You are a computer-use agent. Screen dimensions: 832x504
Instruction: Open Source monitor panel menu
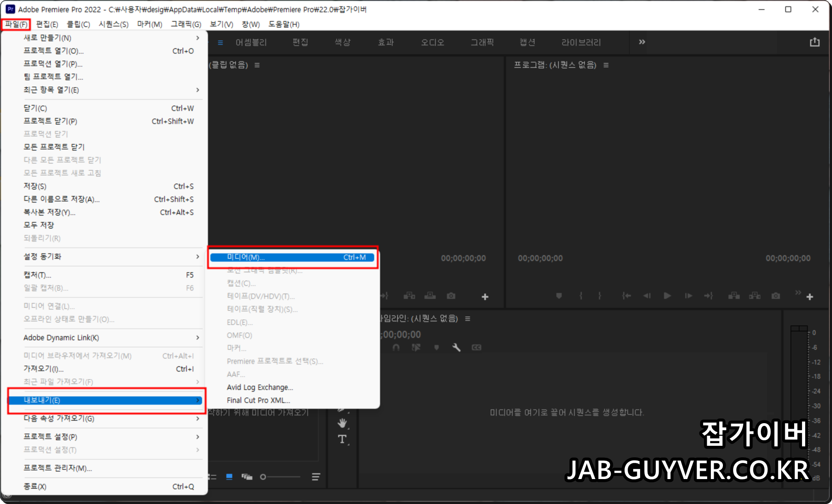point(257,65)
